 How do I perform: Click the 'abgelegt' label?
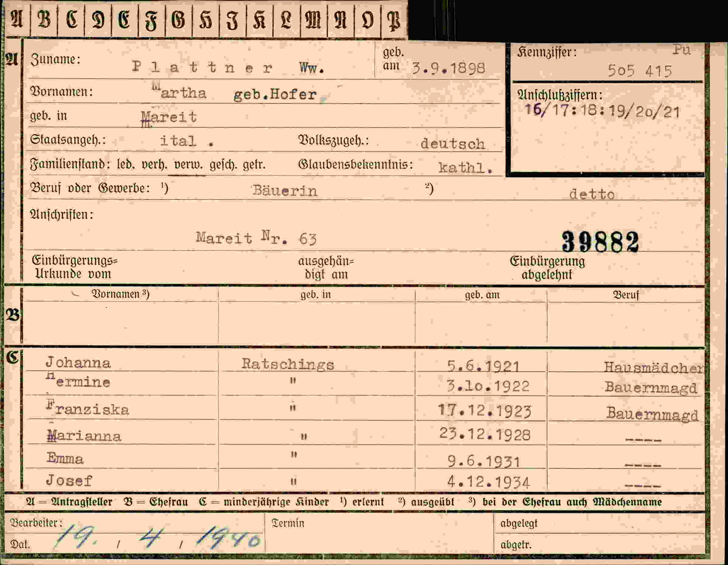point(519,524)
